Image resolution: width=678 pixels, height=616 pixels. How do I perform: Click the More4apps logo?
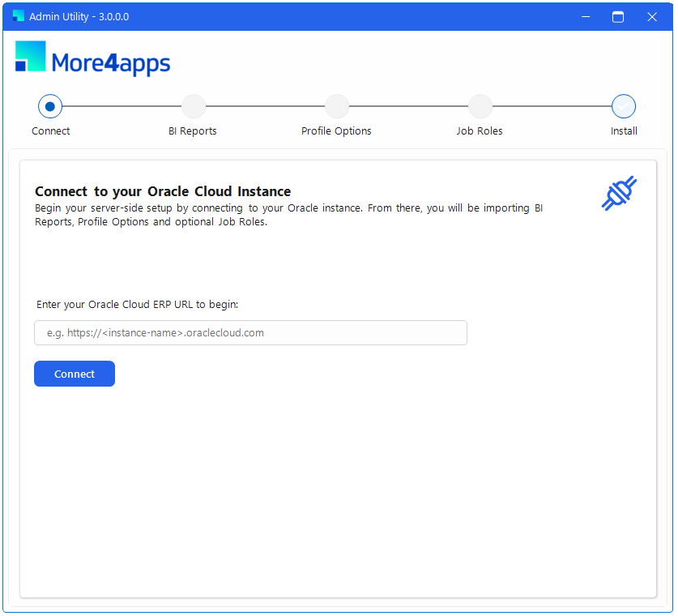(x=93, y=58)
